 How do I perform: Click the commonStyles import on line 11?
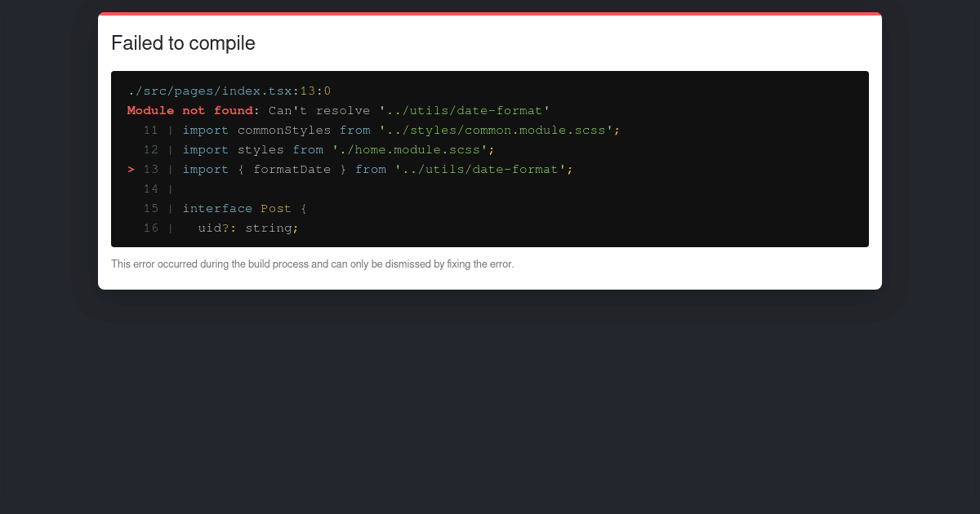click(x=284, y=130)
